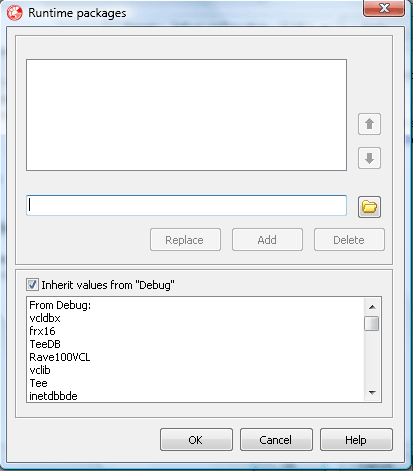Uncheck Inherit values from "Debug"
Viewport: 413px width, 471px height.
pyautogui.click(x=32, y=285)
